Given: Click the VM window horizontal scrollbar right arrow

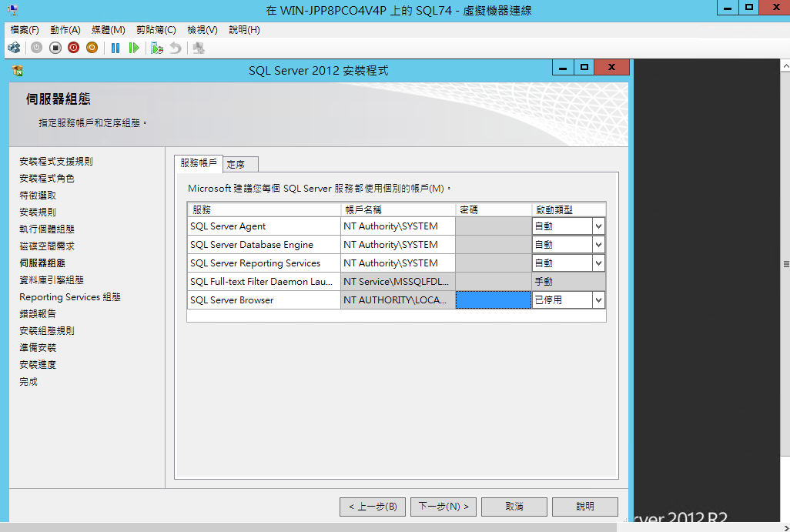Looking at the screenshot, I should point(785,527).
